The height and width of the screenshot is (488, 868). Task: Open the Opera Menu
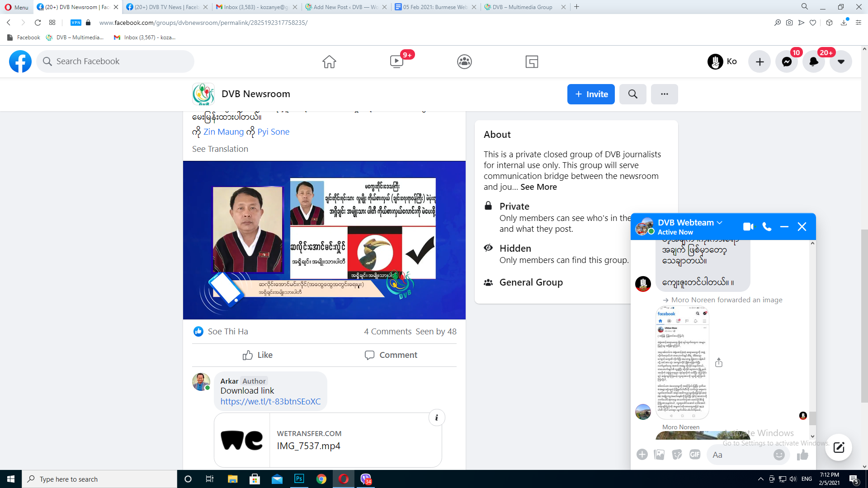[17, 7]
